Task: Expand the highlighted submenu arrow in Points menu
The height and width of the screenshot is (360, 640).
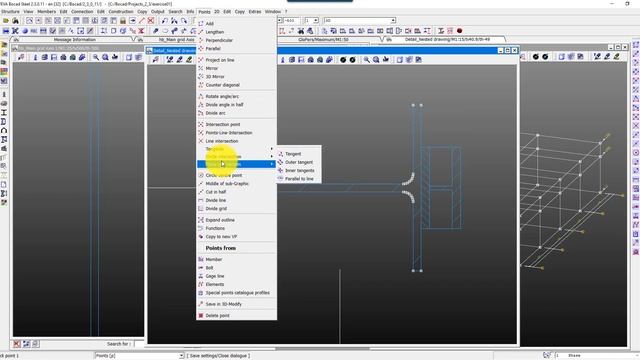Action: [x=272, y=164]
